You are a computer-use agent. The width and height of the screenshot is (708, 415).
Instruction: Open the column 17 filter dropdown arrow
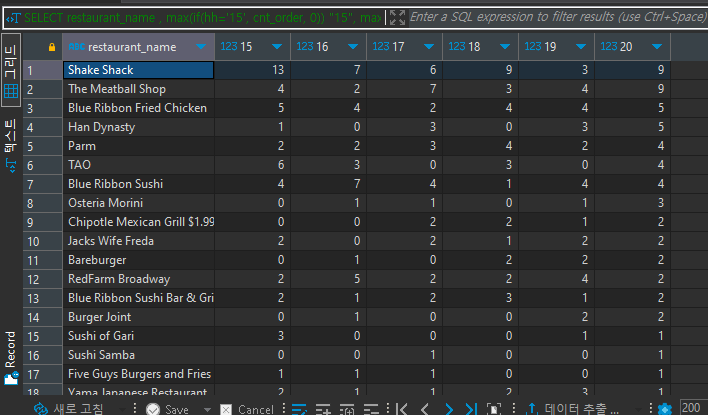point(429,47)
